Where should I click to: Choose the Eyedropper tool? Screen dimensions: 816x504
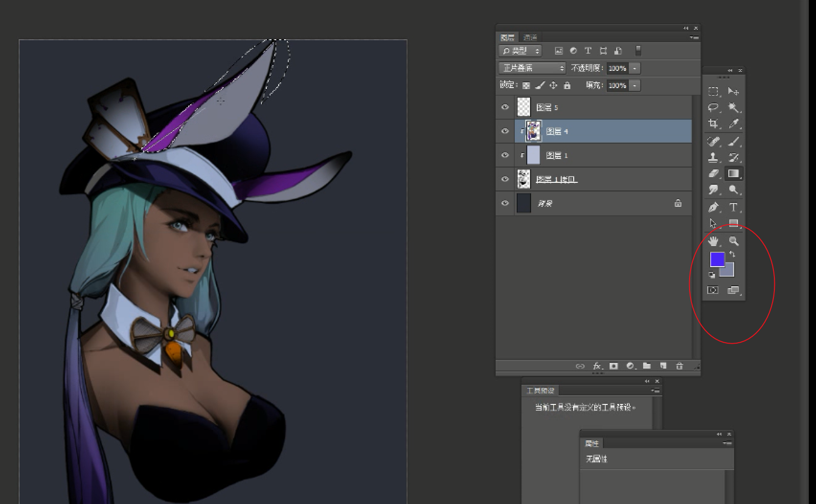click(x=734, y=123)
